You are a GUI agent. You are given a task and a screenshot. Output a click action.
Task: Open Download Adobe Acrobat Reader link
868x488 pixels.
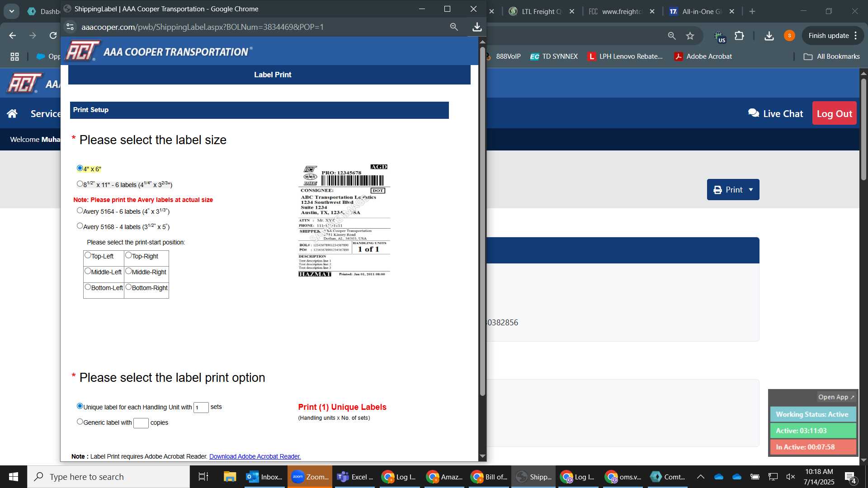[x=255, y=456]
